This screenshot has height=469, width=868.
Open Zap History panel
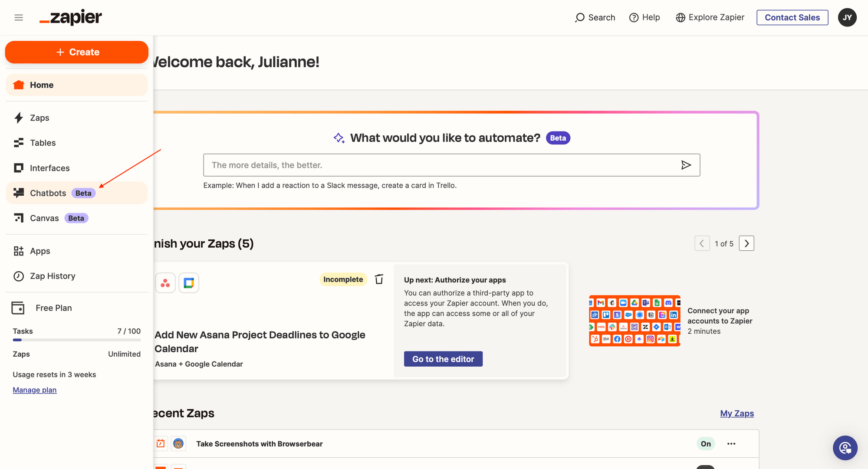[53, 275]
